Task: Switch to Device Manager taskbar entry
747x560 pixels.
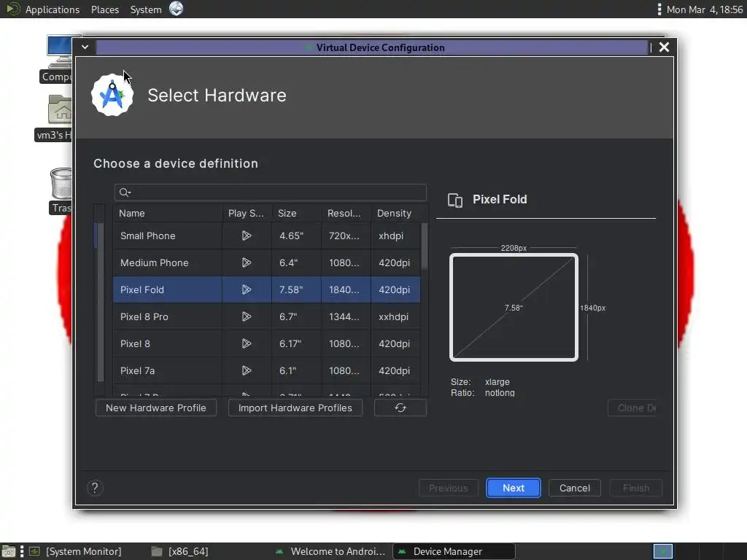Action: [x=454, y=551]
